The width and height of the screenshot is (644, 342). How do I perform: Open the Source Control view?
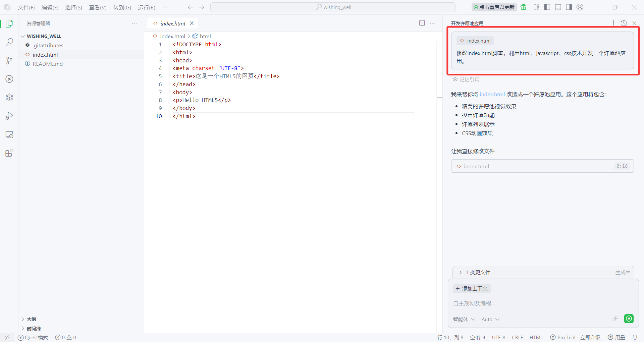coord(9,60)
